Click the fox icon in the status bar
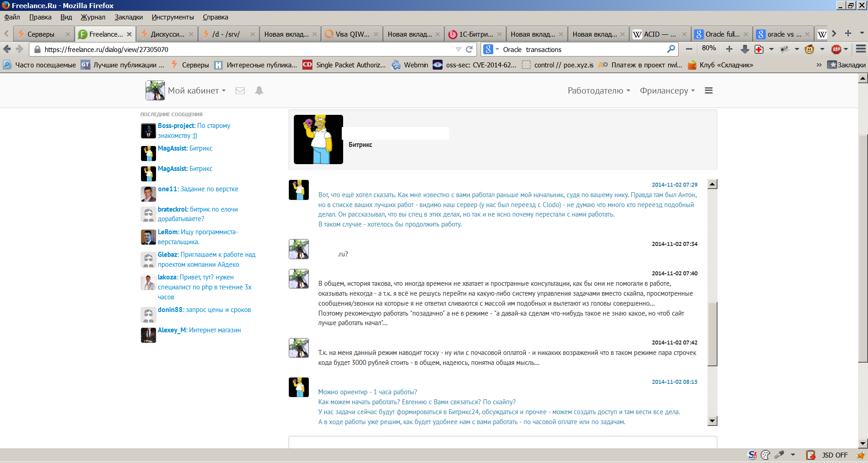868x463 pixels. (x=861, y=455)
